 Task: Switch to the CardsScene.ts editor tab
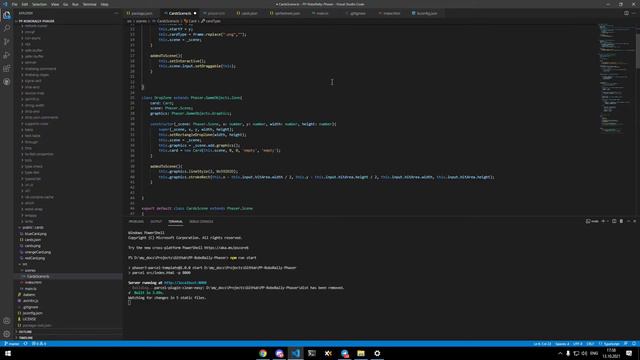coord(180,13)
